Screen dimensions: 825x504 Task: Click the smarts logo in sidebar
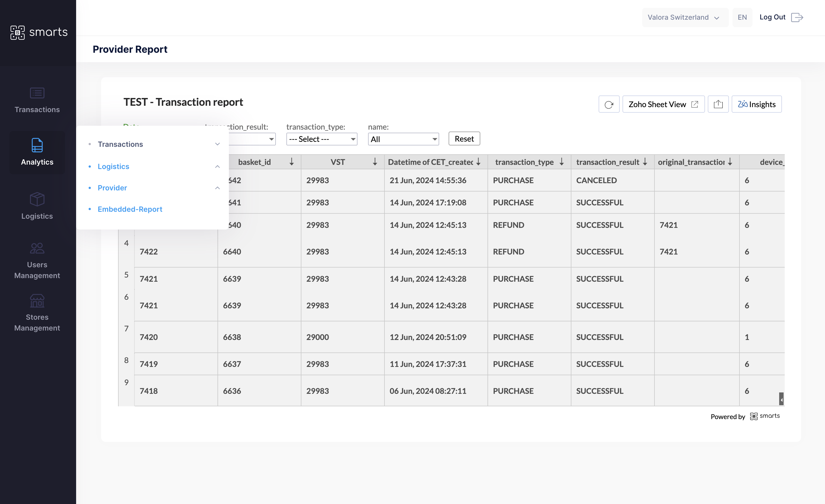tap(39, 32)
